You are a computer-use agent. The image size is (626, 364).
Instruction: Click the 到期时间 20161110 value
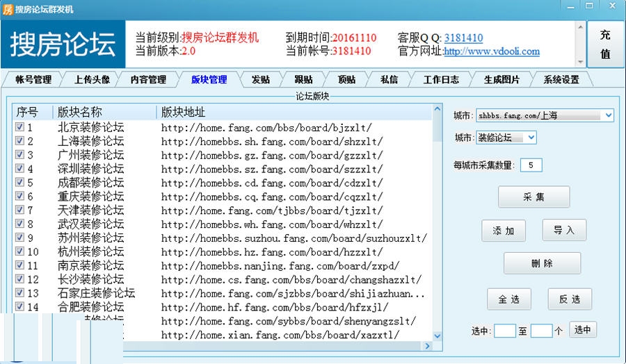pos(354,38)
